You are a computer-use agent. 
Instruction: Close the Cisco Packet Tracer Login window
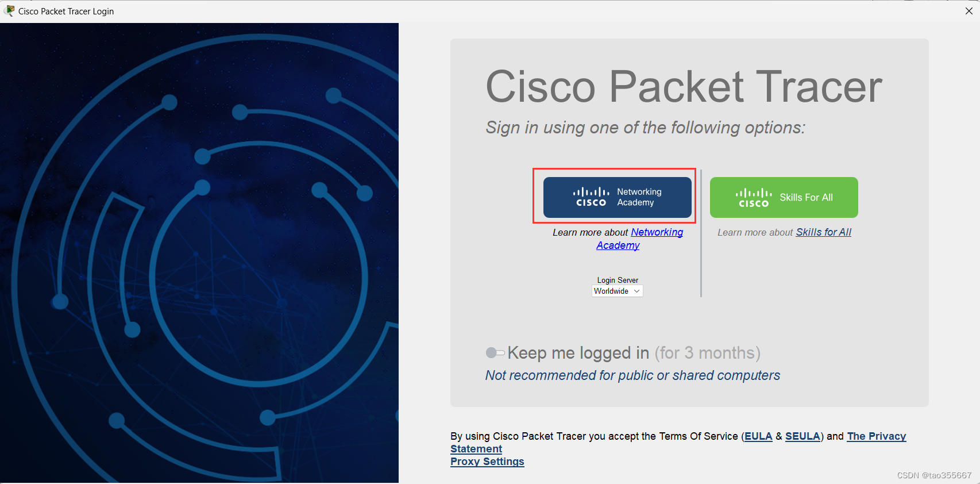[x=969, y=11]
